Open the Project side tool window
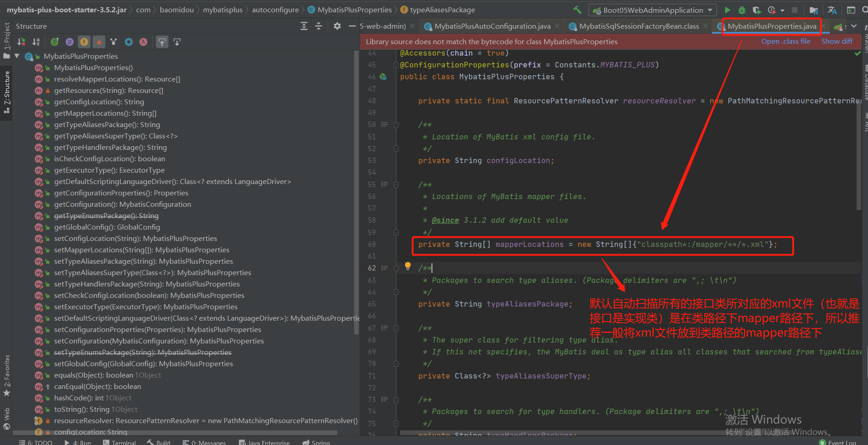868x445 pixels. pyautogui.click(x=6, y=41)
